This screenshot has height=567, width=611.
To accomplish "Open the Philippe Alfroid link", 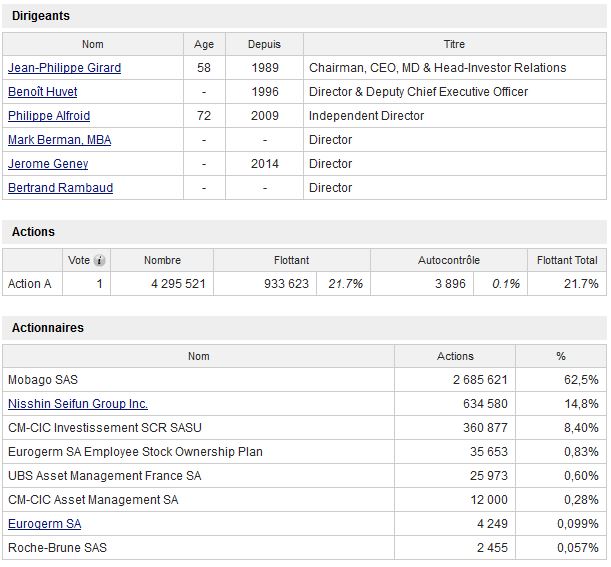I will tap(49, 116).
